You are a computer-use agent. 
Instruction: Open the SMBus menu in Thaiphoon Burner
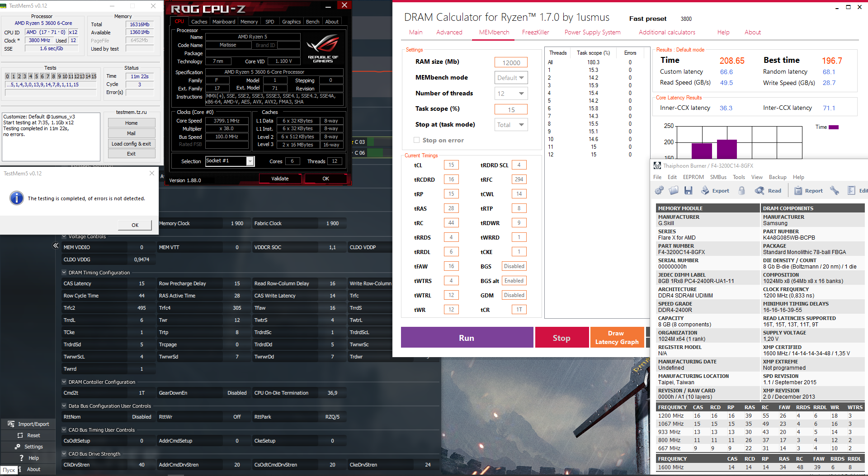[718, 177]
